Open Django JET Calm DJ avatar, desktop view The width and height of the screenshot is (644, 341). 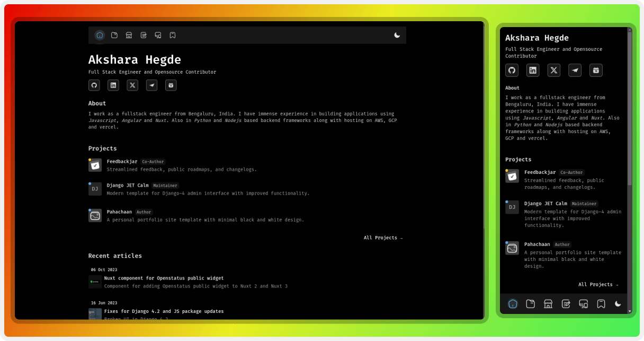coord(95,189)
